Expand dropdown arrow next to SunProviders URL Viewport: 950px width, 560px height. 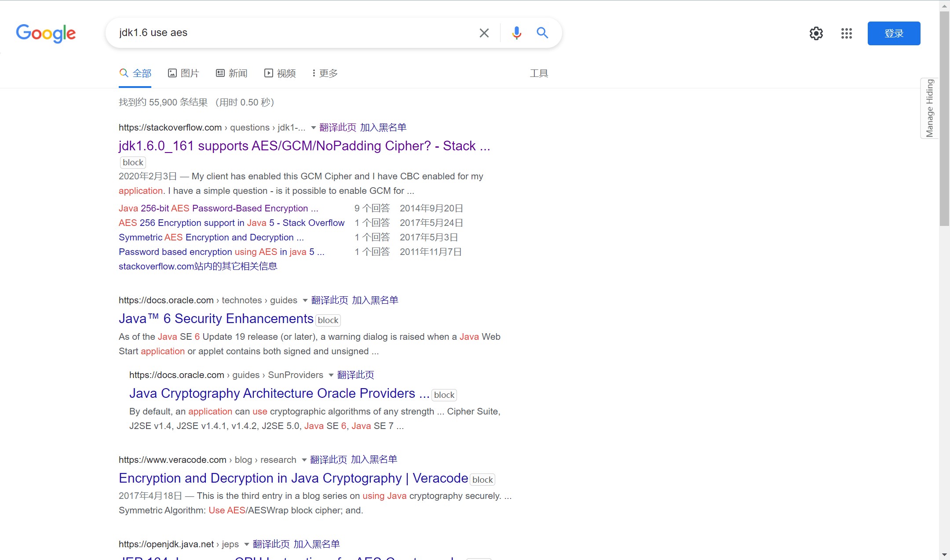331,375
